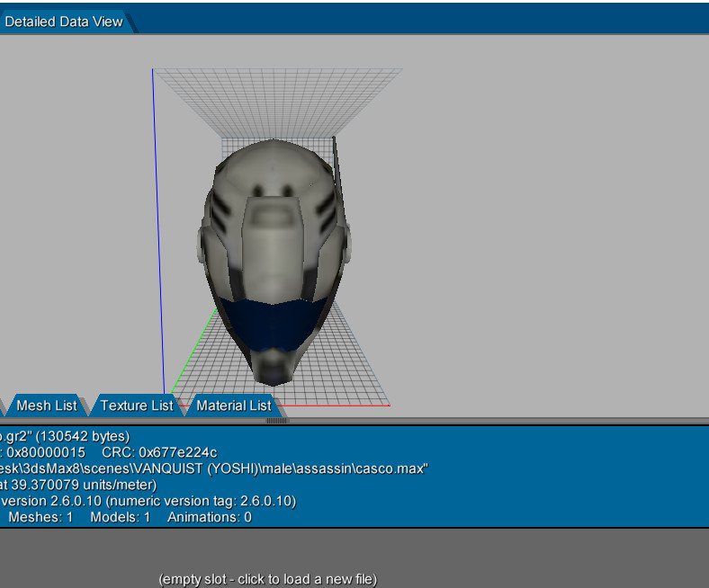Click the helmet model in the 3D viewport
709x588 pixels.
click(x=274, y=262)
